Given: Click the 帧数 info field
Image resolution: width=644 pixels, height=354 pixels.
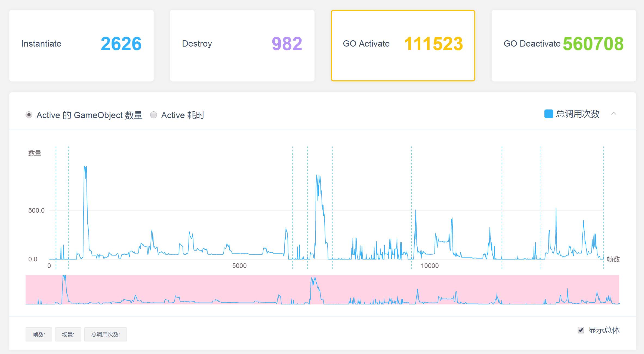Looking at the screenshot, I should (39, 334).
